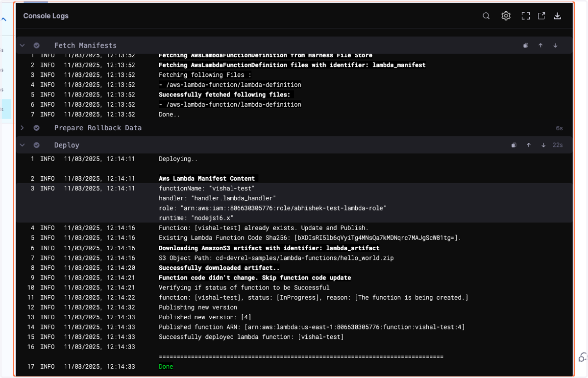Copy Fetch Manifests section logs
This screenshot has width=588, height=378.
(525, 46)
